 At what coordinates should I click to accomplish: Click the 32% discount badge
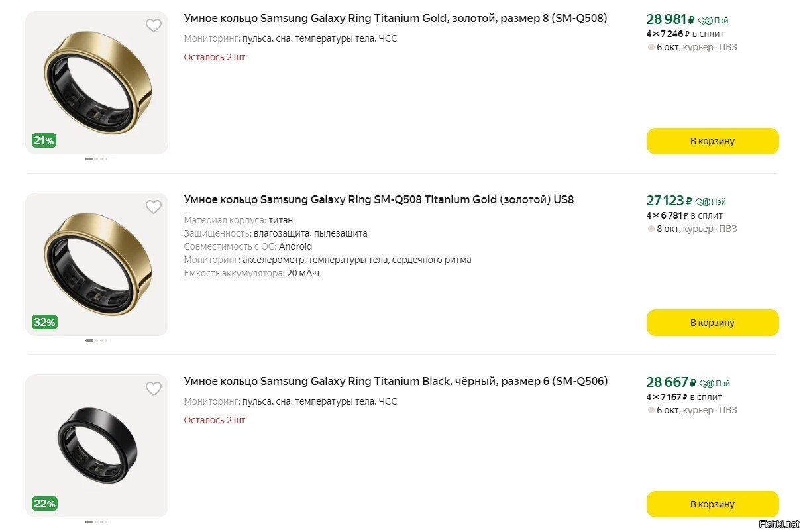click(x=44, y=322)
